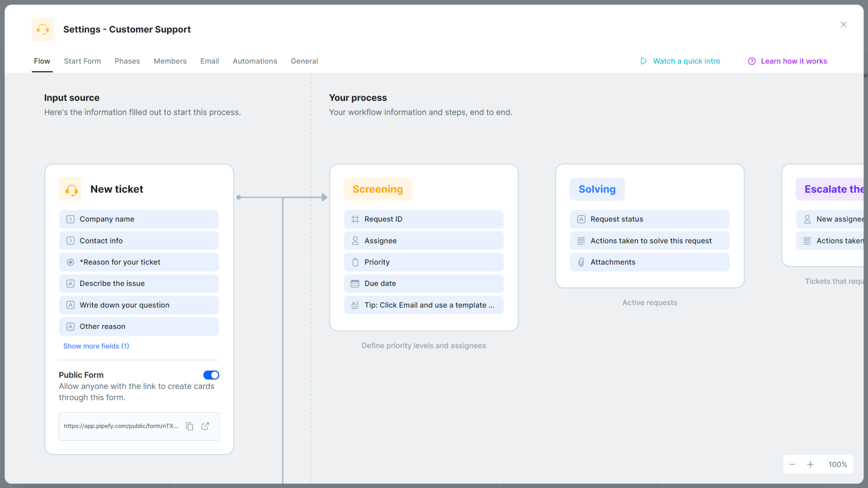The height and width of the screenshot is (488, 868).
Task: Open the public form in a new tab
Action: [x=205, y=426]
